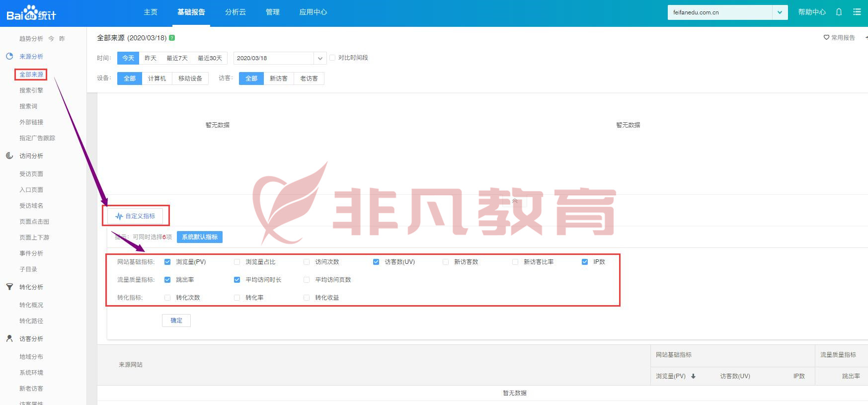Enable the 转化次数 checkbox
The width and height of the screenshot is (868, 405).
click(167, 298)
